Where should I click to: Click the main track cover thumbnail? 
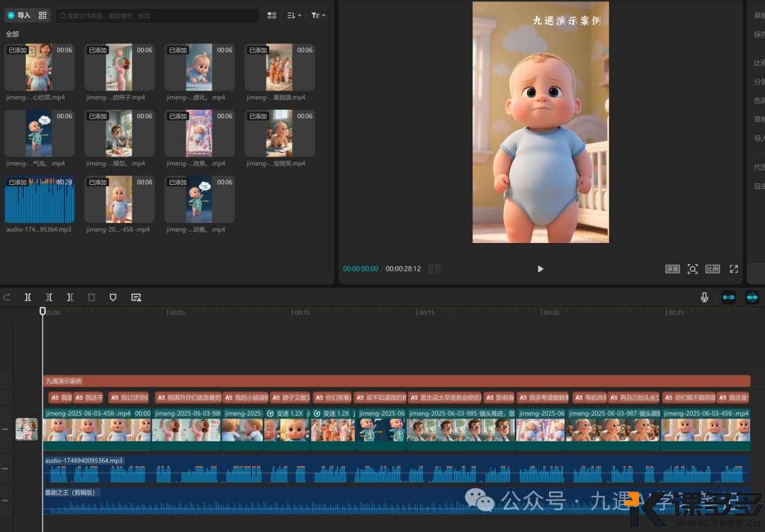tap(27, 429)
